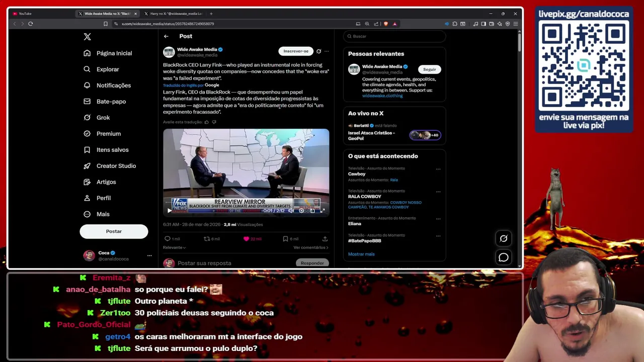Expand the Relevante sort dropdown
The image size is (644, 362).
pyautogui.click(x=174, y=247)
